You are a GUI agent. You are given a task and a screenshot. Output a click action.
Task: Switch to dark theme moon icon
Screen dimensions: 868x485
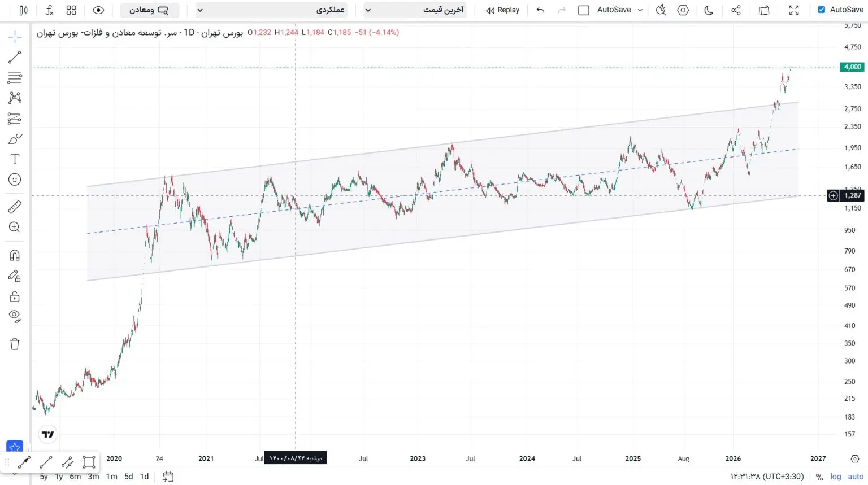(x=709, y=10)
